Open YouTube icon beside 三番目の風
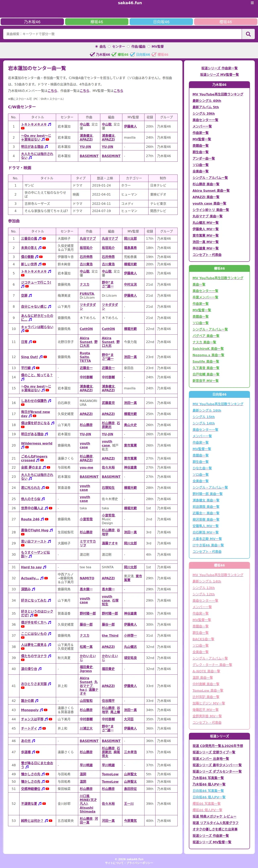 (44, 239)
